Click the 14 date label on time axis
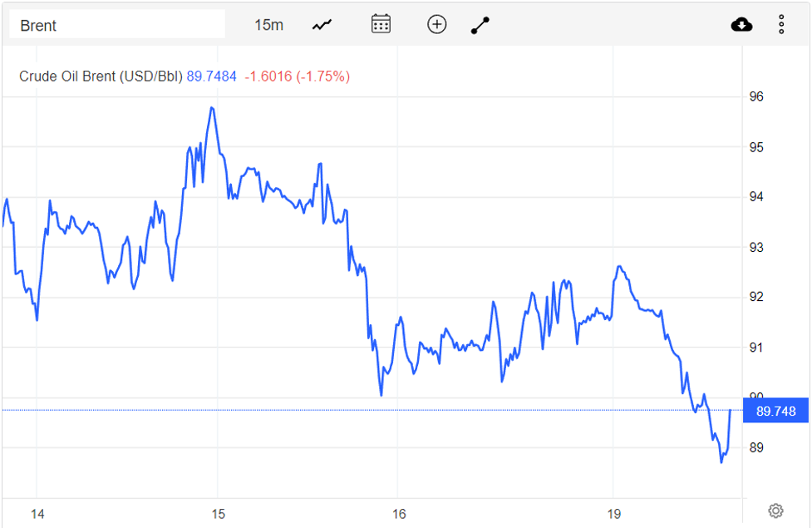 click(37, 514)
